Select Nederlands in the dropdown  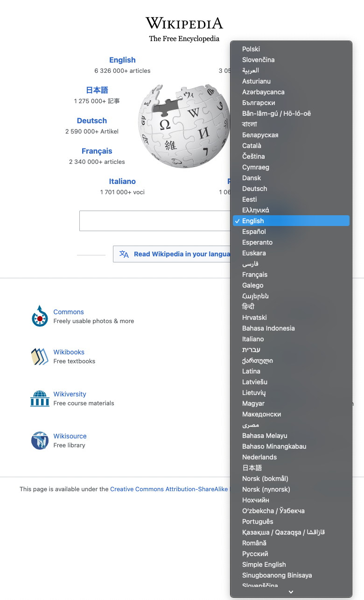tap(291, 457)
